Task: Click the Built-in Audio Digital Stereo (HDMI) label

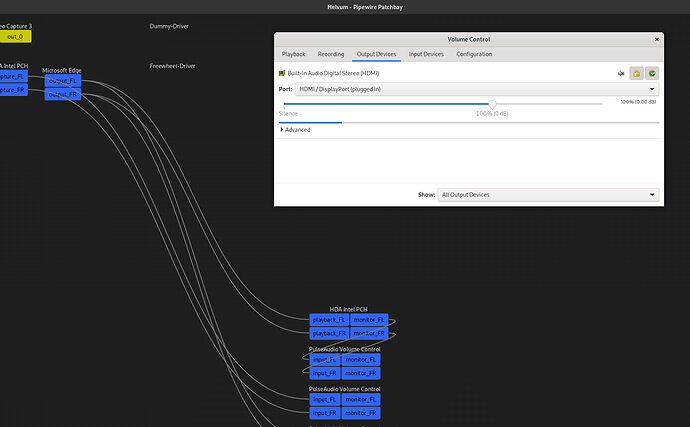Action: [x=333, y=73]
